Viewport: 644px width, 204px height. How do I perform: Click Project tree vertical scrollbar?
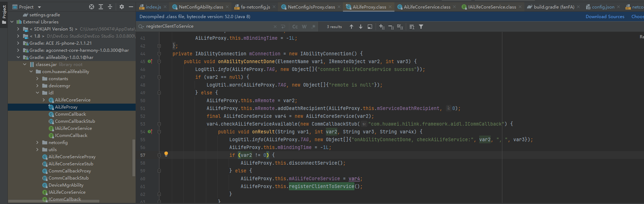pyautogui.click(x=133, y=158)
